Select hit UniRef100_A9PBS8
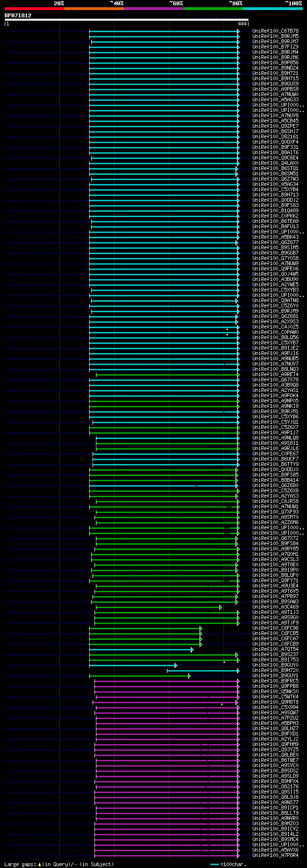307x868 pixels. point(275,89)
